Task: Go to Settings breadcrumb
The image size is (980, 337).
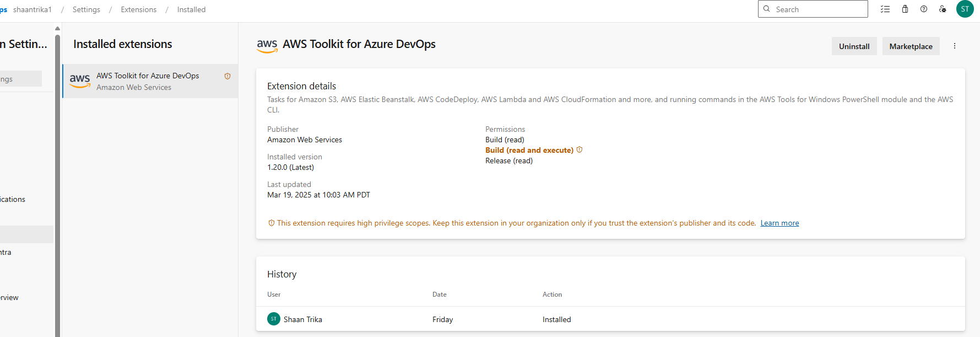Action: (86, 9)
